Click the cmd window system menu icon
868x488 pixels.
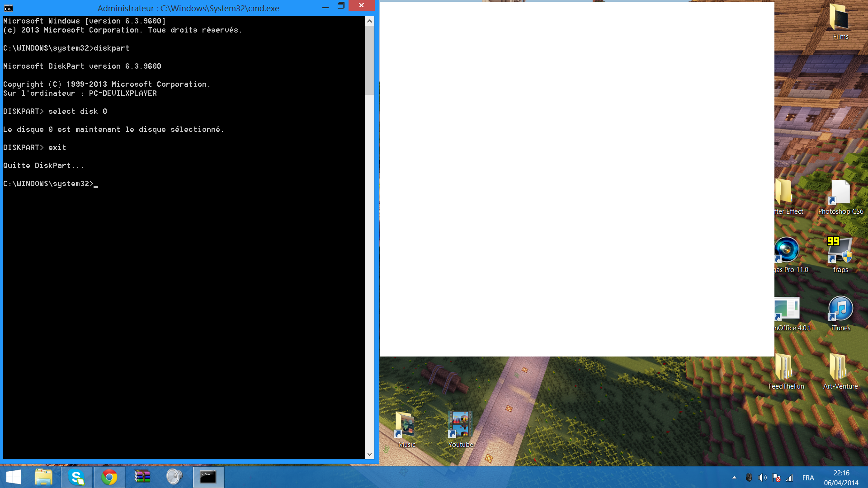click(x=8, y=8)
